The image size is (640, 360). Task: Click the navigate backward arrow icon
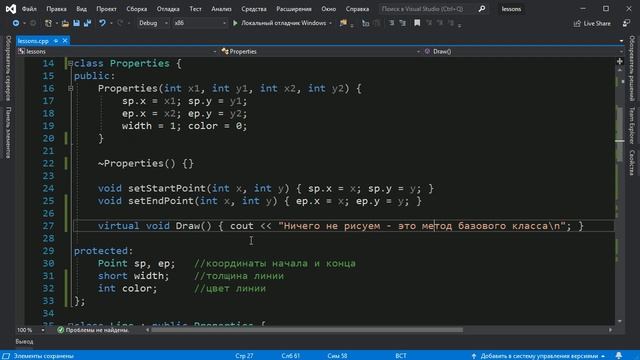(16, 23)
